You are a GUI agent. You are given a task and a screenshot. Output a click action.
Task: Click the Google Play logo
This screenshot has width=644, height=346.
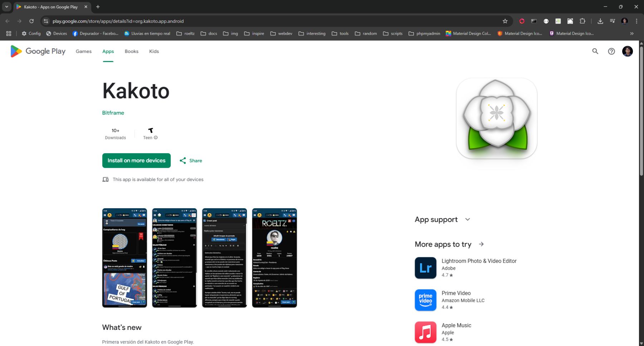[x=38, y=52]
